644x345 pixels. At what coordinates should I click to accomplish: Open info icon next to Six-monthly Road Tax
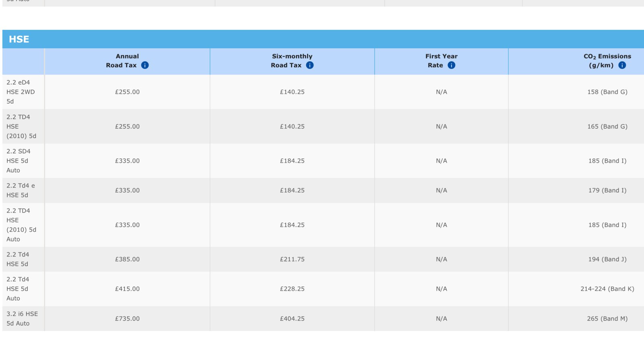point(310,65)
